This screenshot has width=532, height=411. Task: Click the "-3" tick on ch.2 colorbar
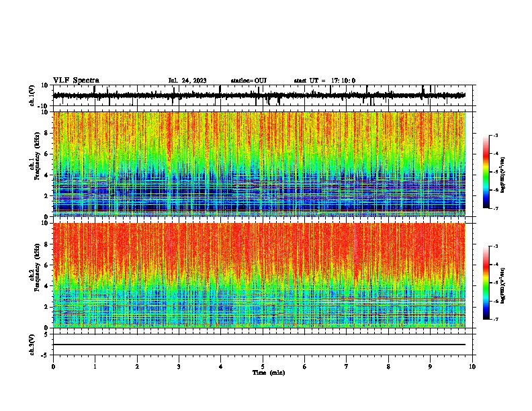495,246
